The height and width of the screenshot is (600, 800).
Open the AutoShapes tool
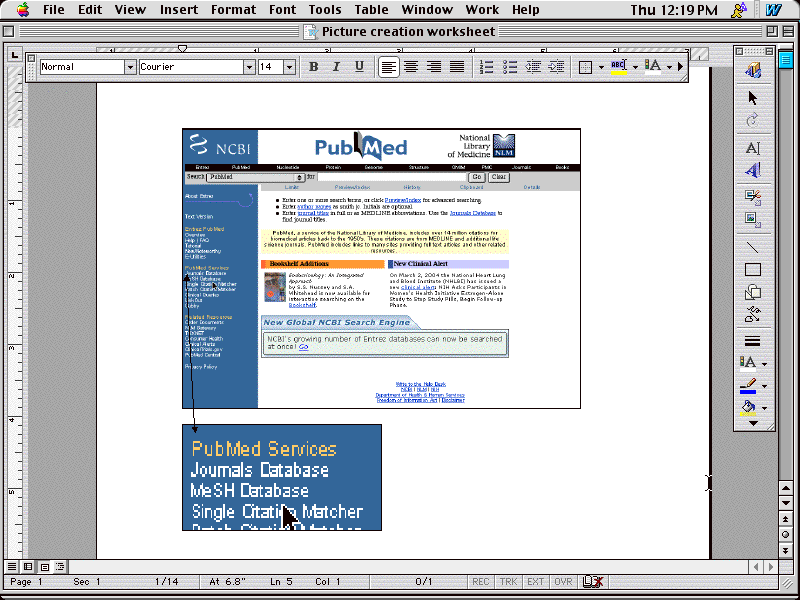pos(753,292)
